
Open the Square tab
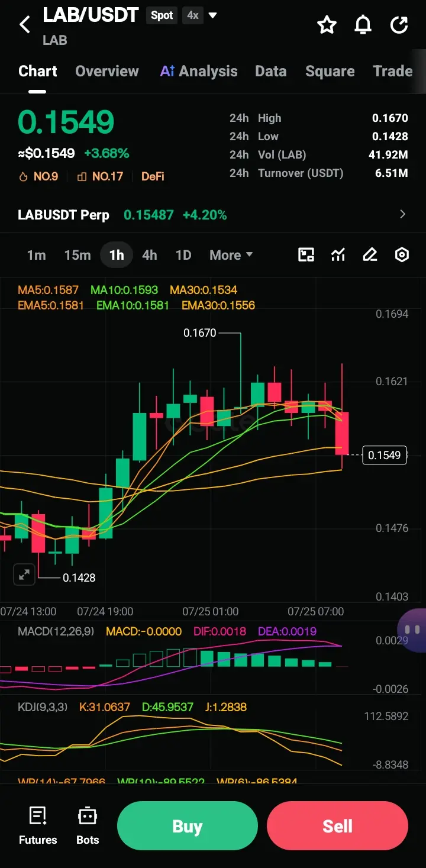coord(330,71)
